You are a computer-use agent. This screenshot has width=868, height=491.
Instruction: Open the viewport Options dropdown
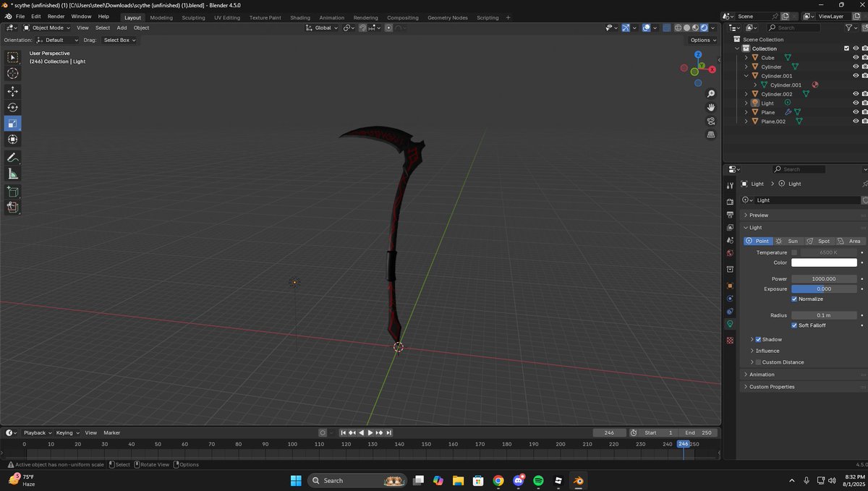702,40
